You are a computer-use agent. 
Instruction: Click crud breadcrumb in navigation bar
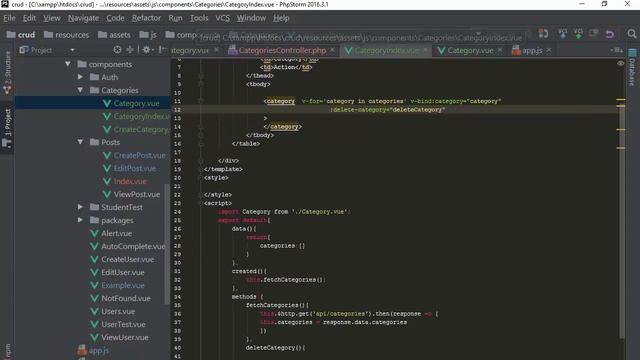point(21,35)
